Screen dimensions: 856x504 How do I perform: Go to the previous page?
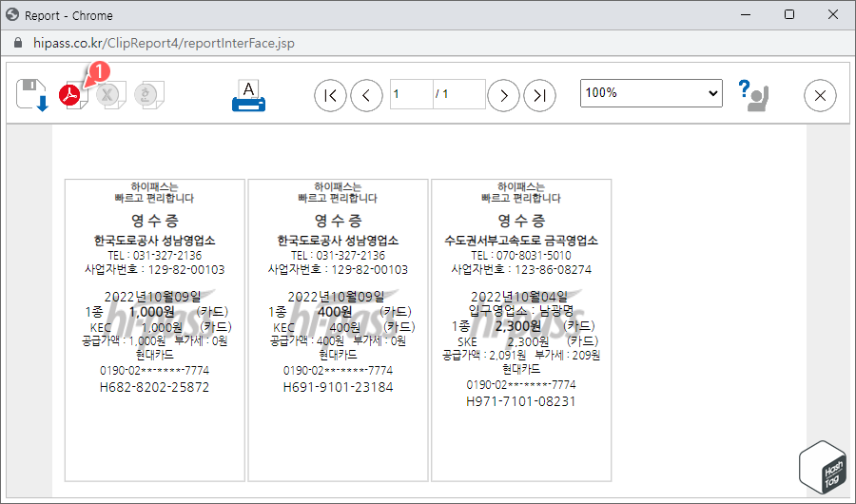pyautogui.click(x=366, y=95)
